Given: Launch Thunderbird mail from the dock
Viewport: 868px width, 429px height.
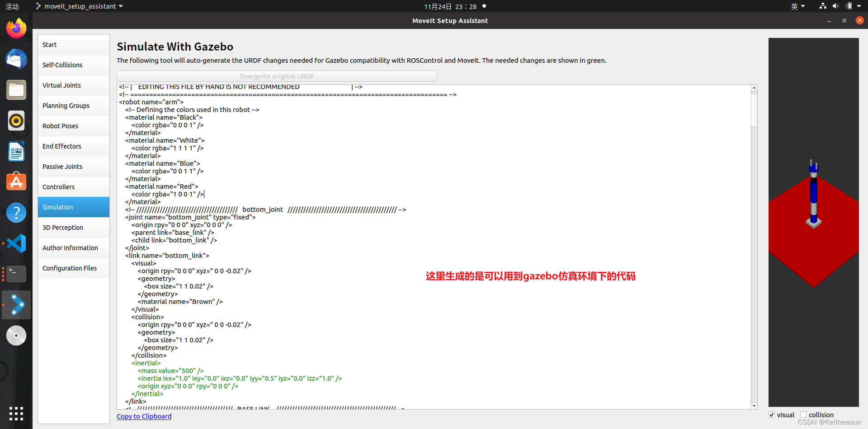Looking at the screenshot, I should pyautogui.click(x=16, y=59).
